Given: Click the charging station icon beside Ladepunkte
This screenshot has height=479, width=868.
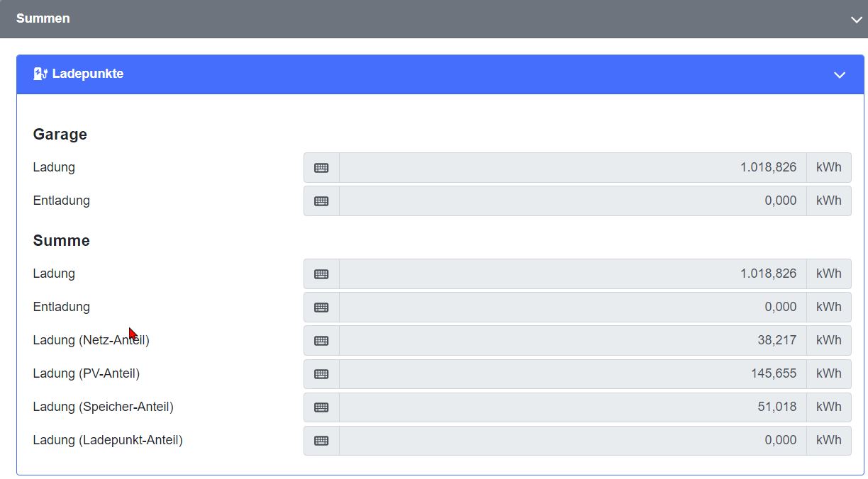Looking at the screenshot, I should click(x=40, y=74).
